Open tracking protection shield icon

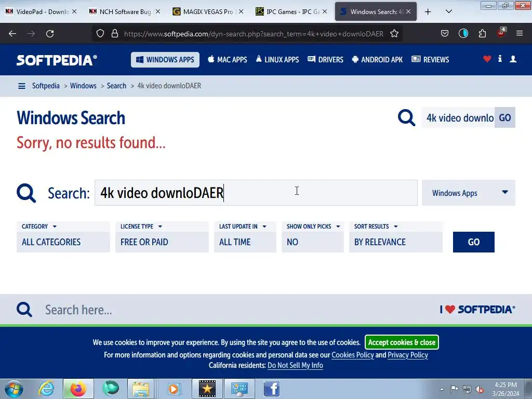tap(100, 34)
